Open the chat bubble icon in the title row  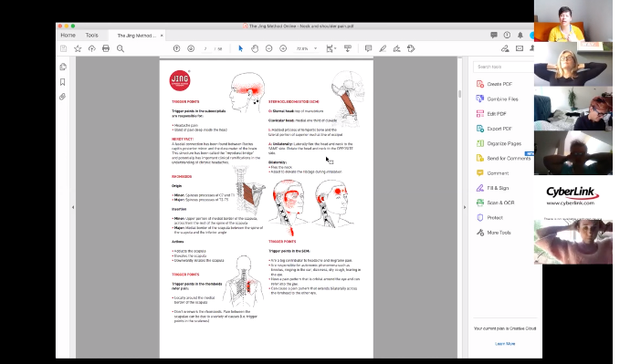point(493,36)
